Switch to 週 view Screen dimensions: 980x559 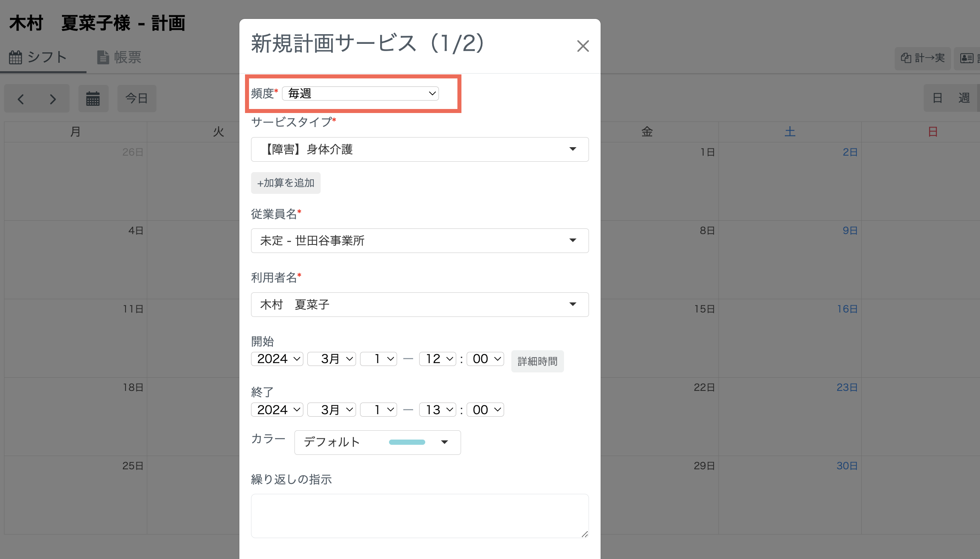(x=964, y=98)
